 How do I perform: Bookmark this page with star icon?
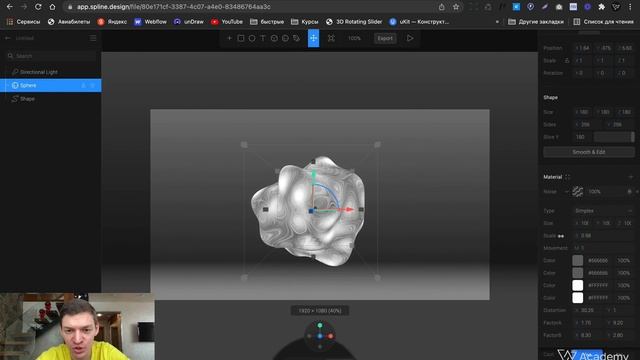456,7
